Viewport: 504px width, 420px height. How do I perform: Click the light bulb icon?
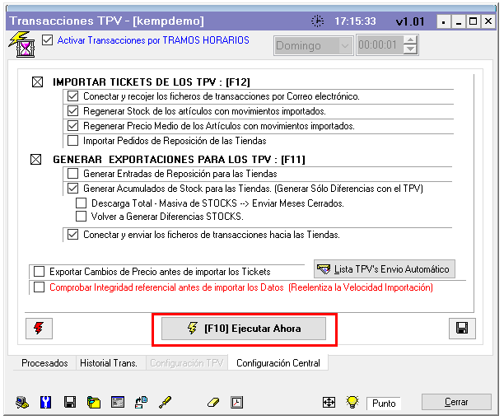[x=352, y=402]
